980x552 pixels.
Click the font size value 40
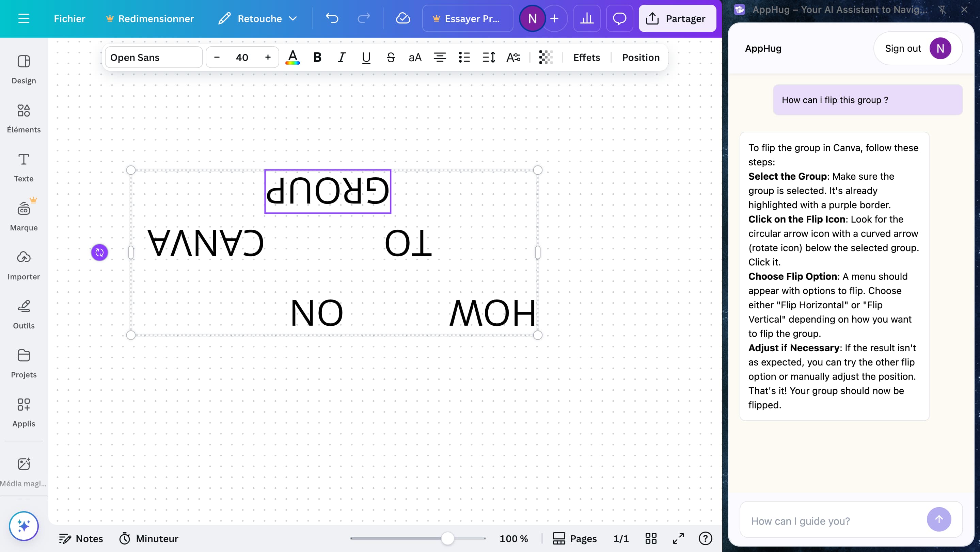point(242,58)
